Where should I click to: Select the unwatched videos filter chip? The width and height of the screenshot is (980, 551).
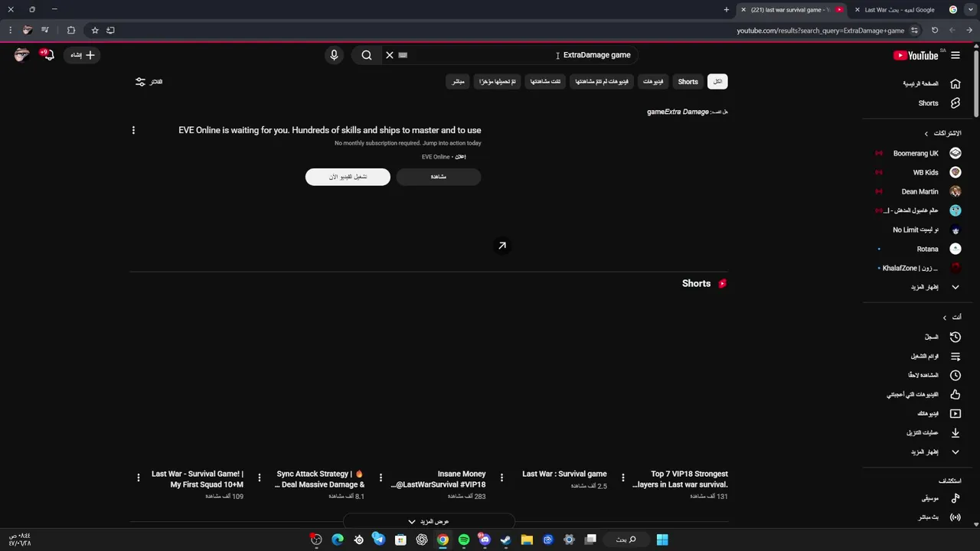point(602,82)
